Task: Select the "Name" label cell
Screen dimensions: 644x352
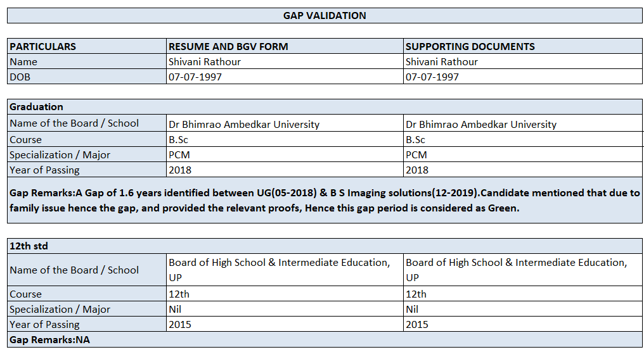Action: coord(87,61)
